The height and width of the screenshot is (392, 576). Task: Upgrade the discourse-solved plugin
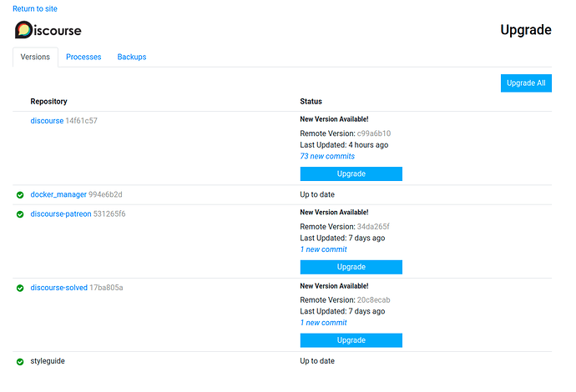(x=351, y=340)
